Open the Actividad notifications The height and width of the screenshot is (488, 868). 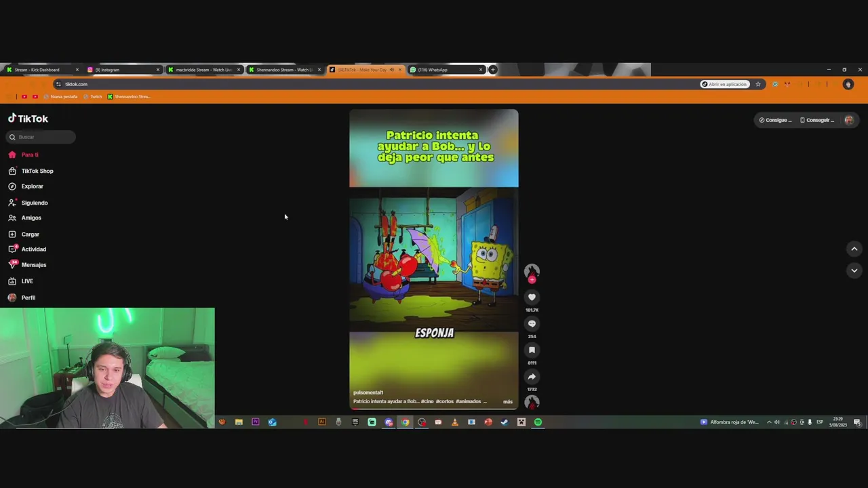tap(27, 249)
